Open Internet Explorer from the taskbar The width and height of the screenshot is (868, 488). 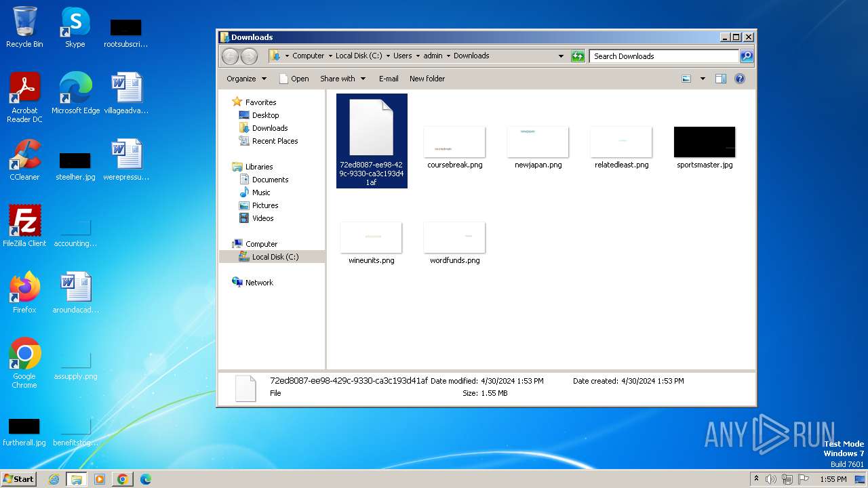pos(54,479)
